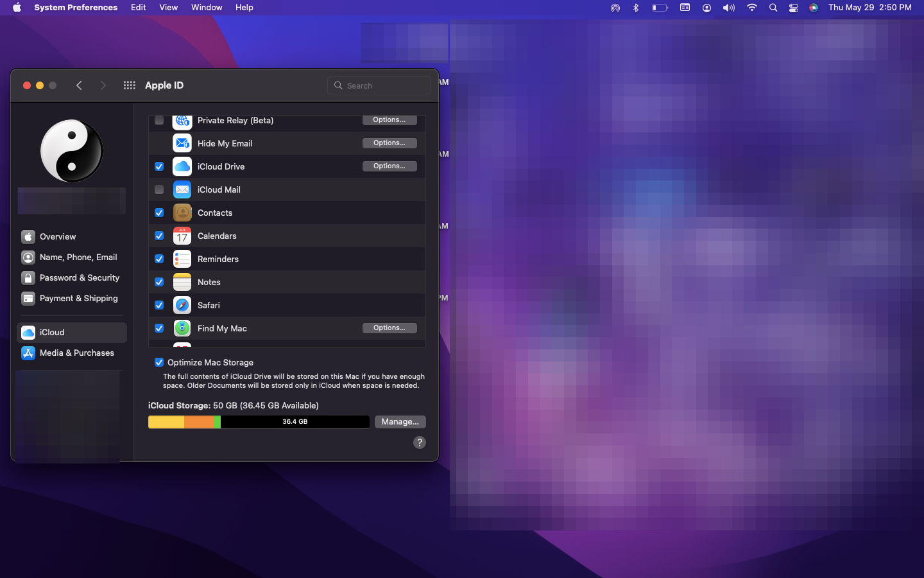924x578 pixels.
Task: Select Password & Security in sidebar
Action: tap(79, 277)
